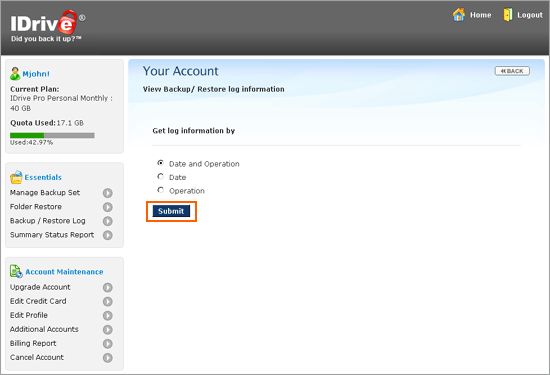Click the Logout door icon
Screen dimensions: 550x375
(508, 15)
